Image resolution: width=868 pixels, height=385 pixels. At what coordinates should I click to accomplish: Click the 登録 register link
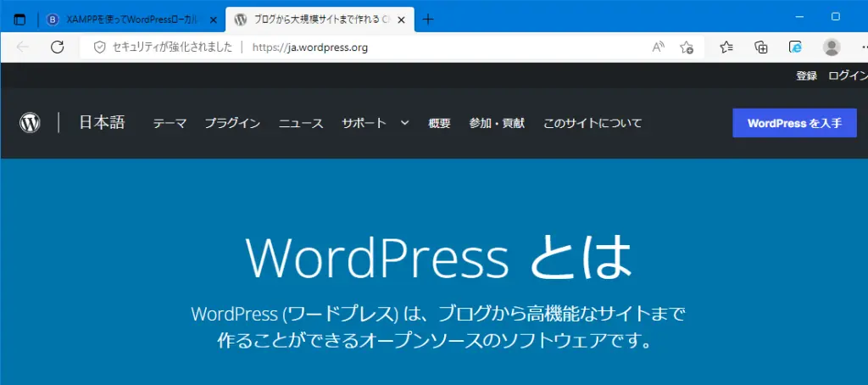(x=807, y=75)
